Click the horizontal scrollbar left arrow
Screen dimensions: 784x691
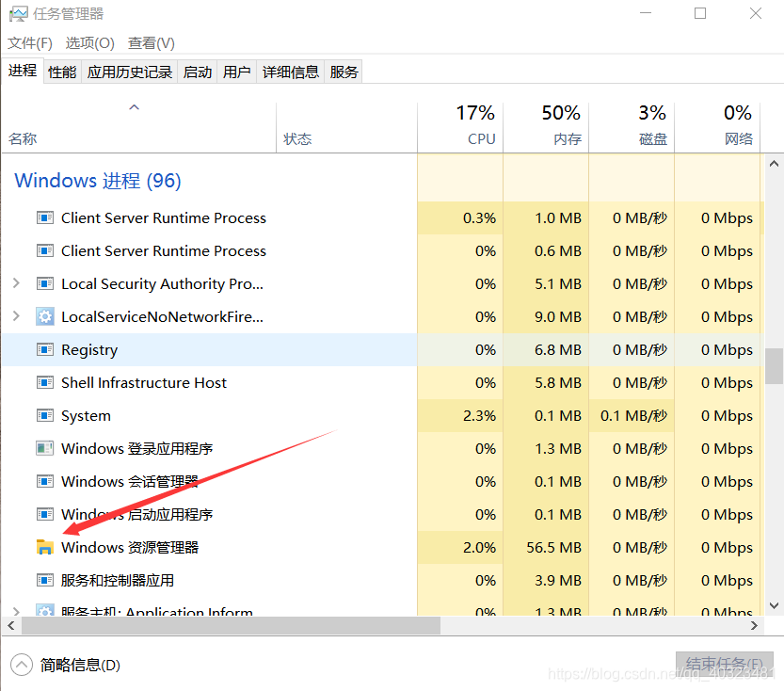tap(11, 625)
